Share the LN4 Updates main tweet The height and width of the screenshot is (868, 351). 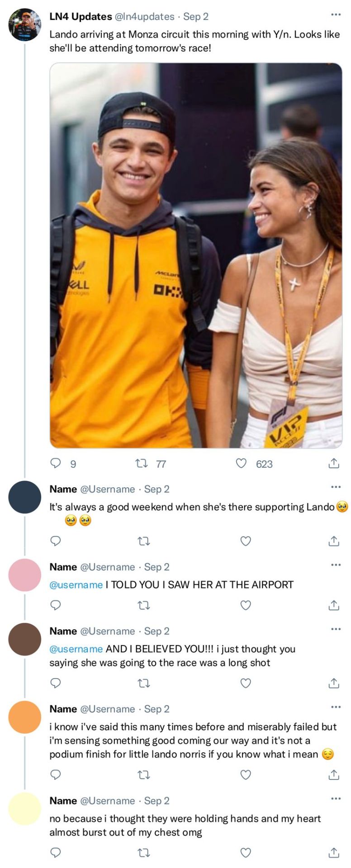click(x=333, y=463)
